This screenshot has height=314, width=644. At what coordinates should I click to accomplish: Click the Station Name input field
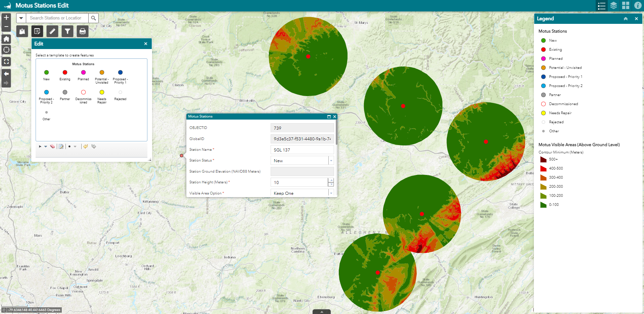click(x=302, y=149)
